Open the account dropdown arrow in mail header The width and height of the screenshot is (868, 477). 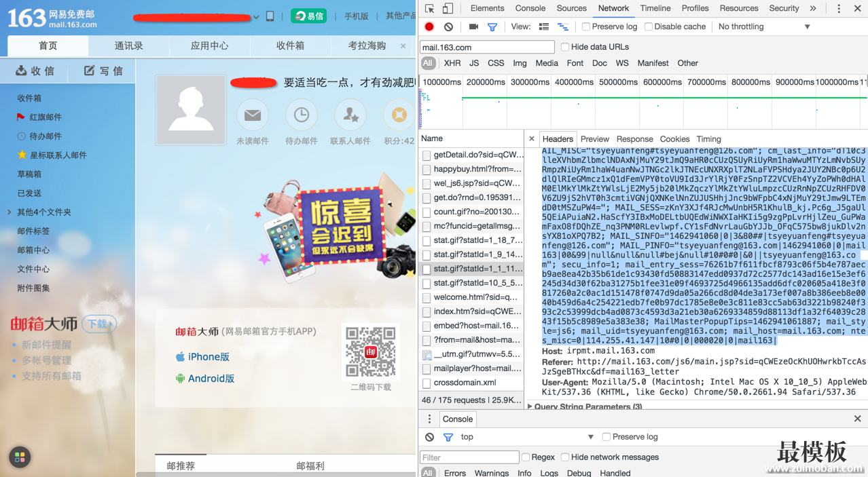[256, 17]
